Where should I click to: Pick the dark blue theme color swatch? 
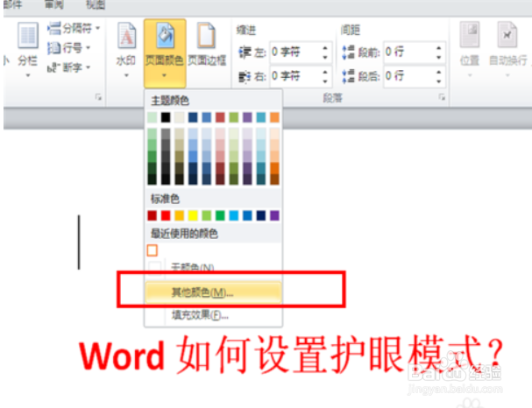pos(193,117)
